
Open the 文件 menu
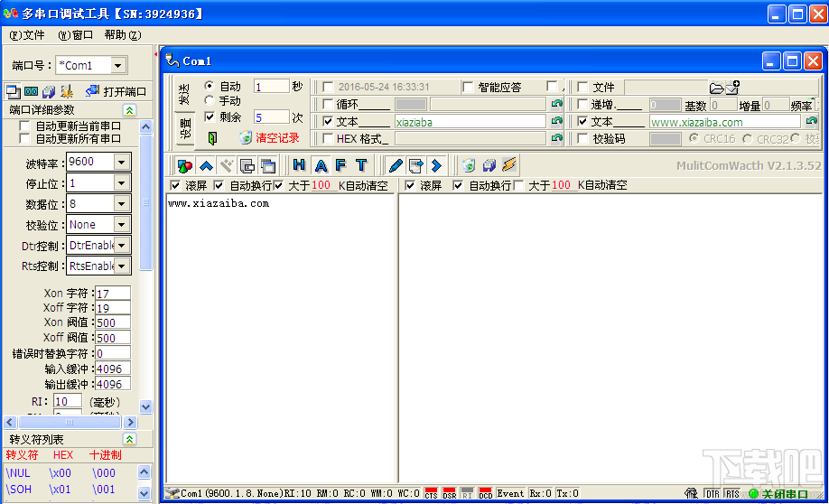click(x=27, y=35)
